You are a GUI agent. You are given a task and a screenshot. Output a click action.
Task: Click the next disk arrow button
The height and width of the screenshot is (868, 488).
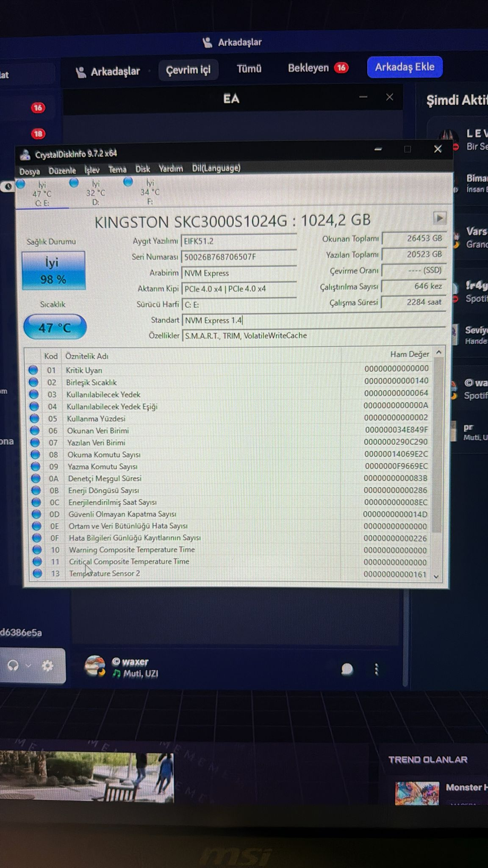tap(439, 218)
